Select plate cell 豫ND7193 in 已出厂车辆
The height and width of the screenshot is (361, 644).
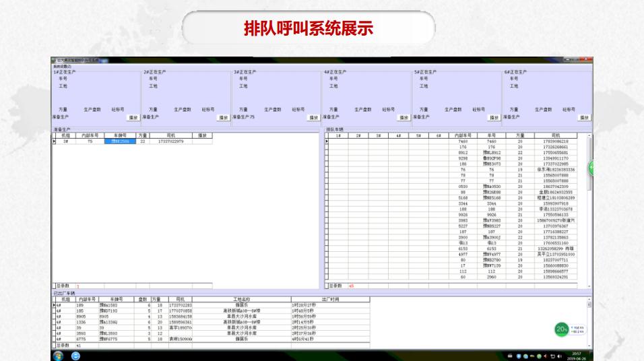117,311
